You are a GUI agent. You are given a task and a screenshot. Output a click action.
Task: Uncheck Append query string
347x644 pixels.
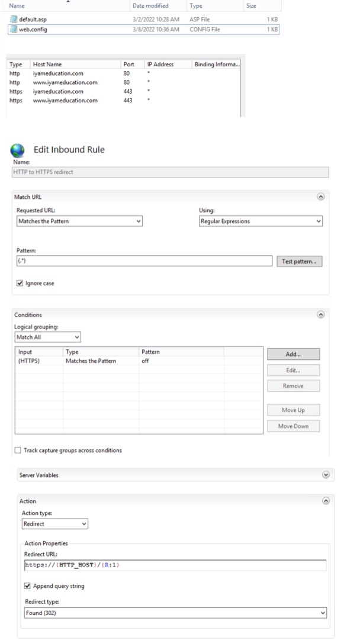(x=27, y=586)
